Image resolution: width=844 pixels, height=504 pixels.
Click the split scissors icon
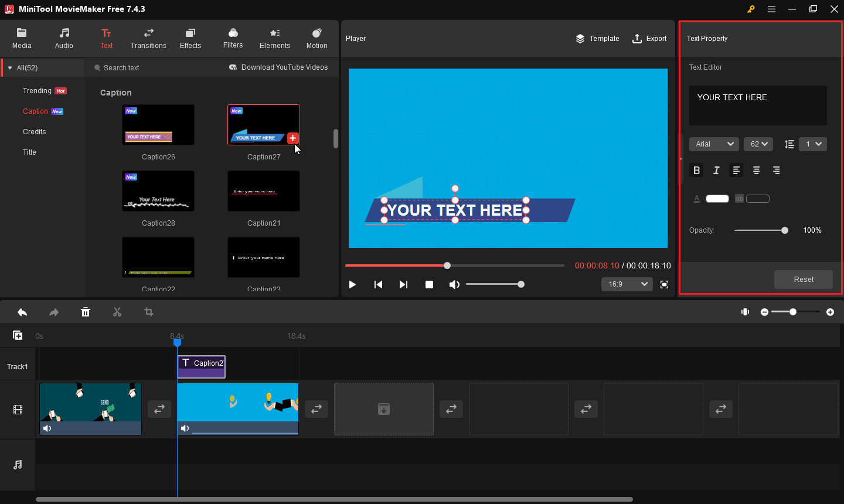pyautogui.click(x=117, y=312)
